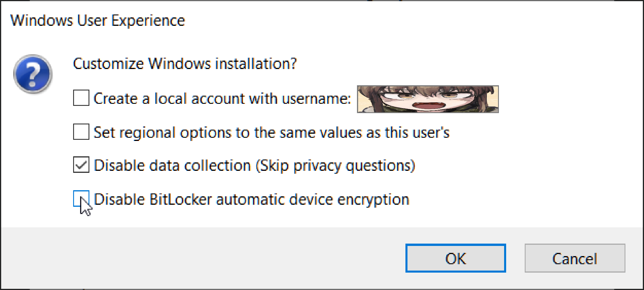
Task: Click the blue question mark icon
Action: click(x=33, y=74)
